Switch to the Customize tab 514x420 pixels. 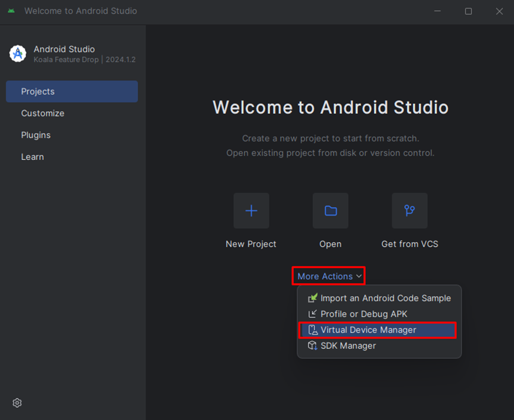[x=72, y=113]
